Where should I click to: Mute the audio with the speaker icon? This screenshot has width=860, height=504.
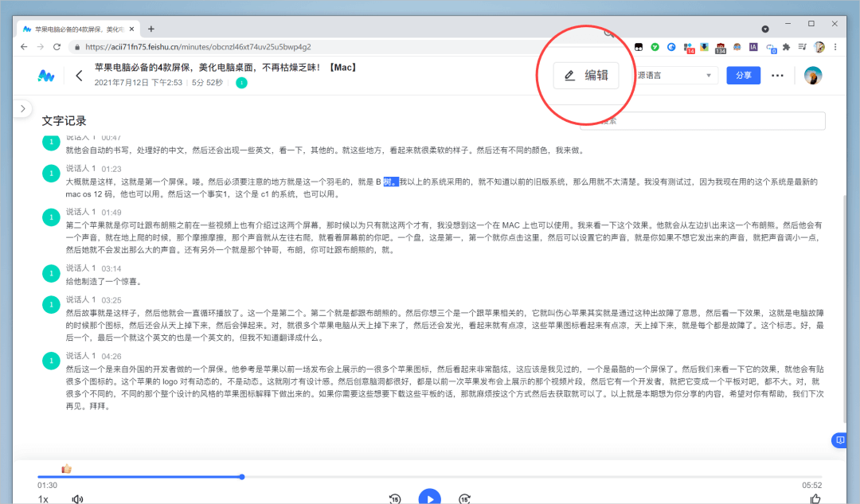point(77,499)
